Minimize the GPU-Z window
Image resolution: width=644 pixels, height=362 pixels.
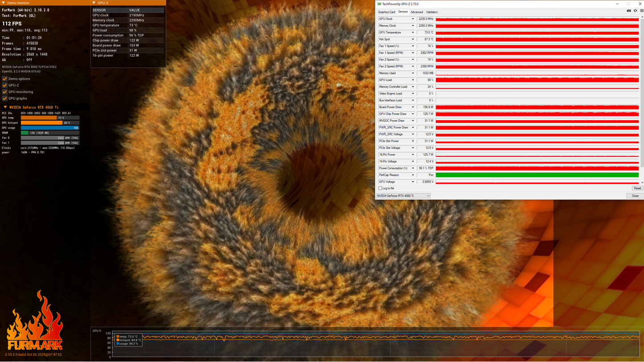[x=618, y=4]
